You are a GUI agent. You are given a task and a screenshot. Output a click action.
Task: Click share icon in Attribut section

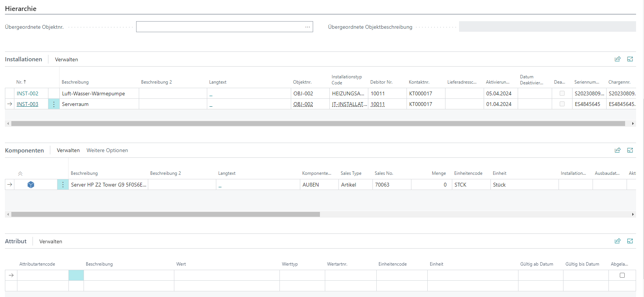[x=618, y=241]
